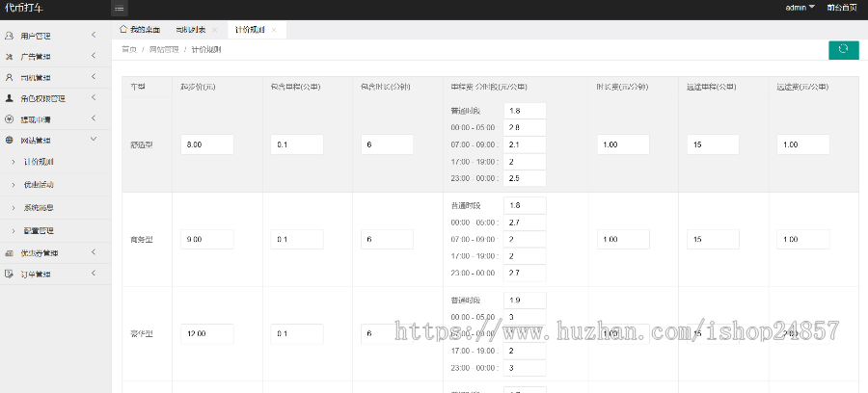
Task: Click the 舒适型 23:00-00:00 rate field
Action: 525,178
